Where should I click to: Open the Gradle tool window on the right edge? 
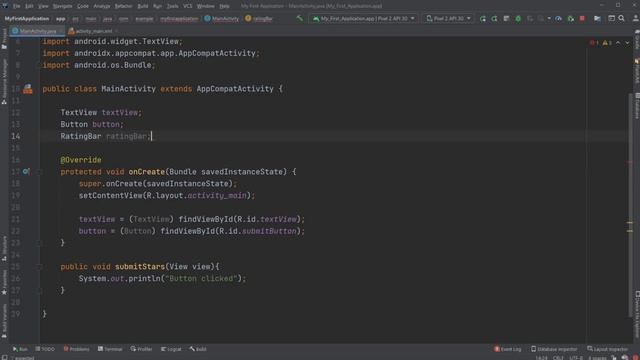coord(637,39)
